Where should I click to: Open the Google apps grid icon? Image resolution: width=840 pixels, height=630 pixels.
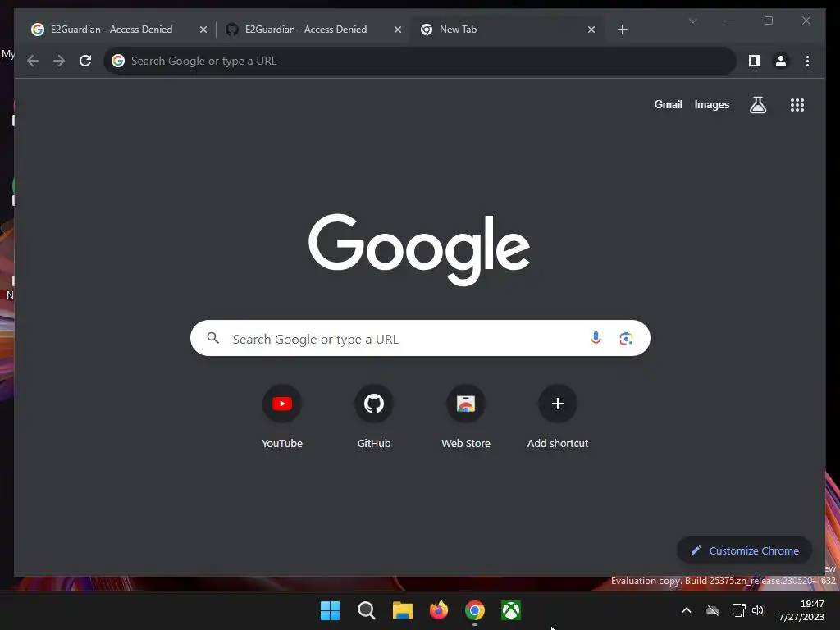tap(797, 105)
